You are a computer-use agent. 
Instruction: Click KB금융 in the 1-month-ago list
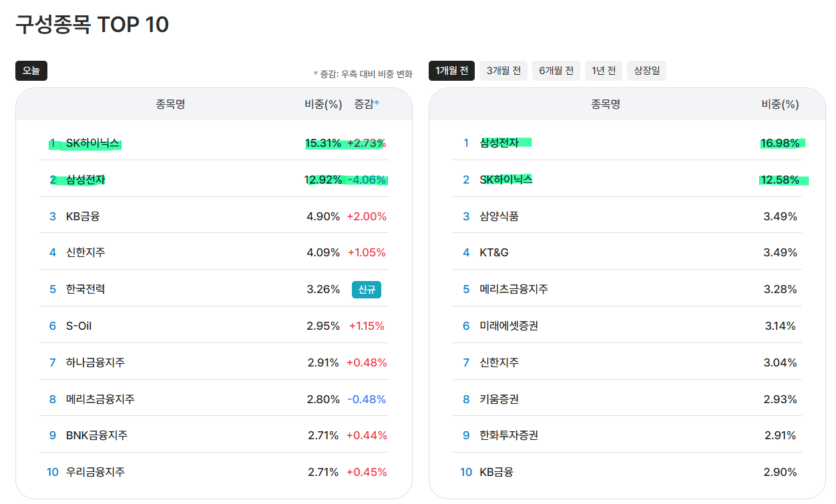point(497,473)
